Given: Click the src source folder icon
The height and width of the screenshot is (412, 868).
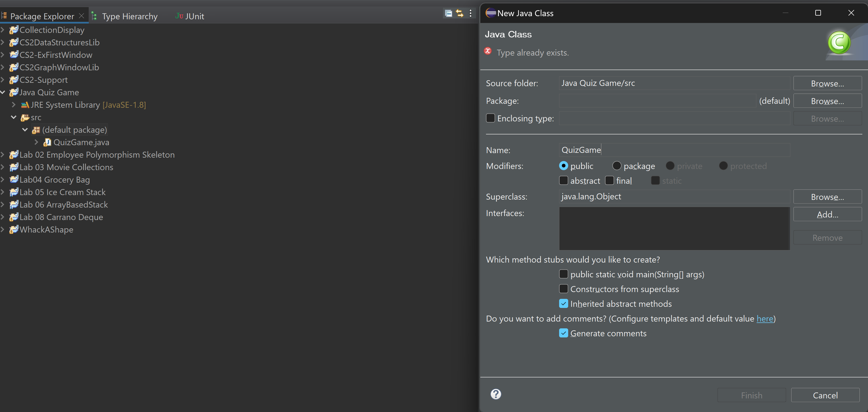Looking at the screenshot, I should 25,117.
